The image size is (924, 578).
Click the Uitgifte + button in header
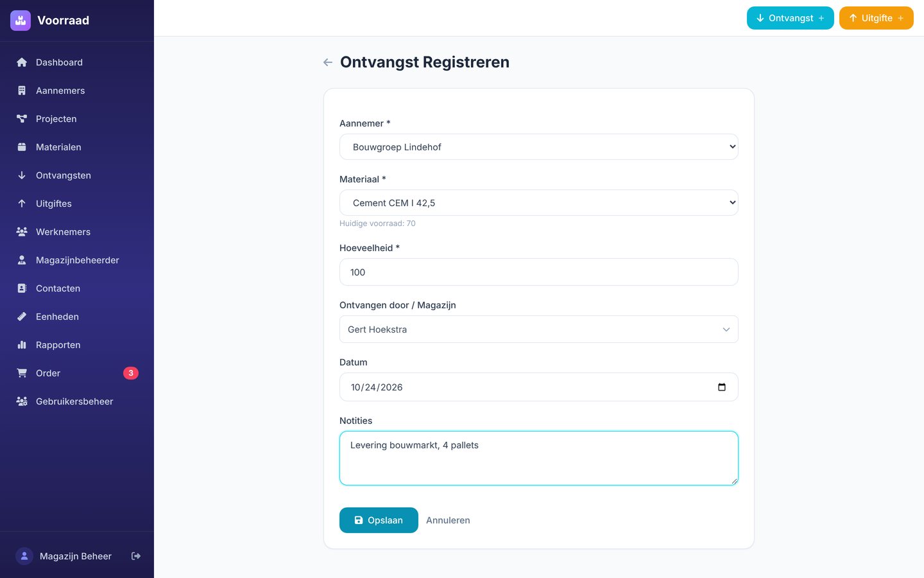click(877, 18)
